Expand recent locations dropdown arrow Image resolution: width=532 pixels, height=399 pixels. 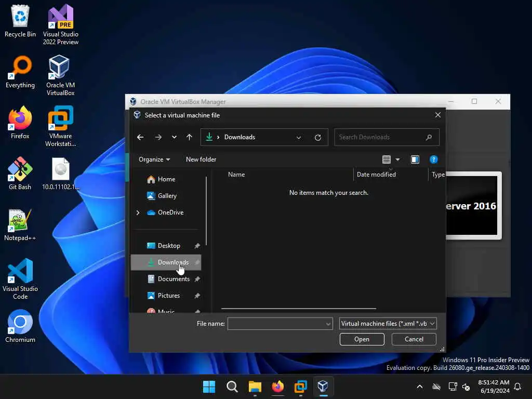click(174, 137)
